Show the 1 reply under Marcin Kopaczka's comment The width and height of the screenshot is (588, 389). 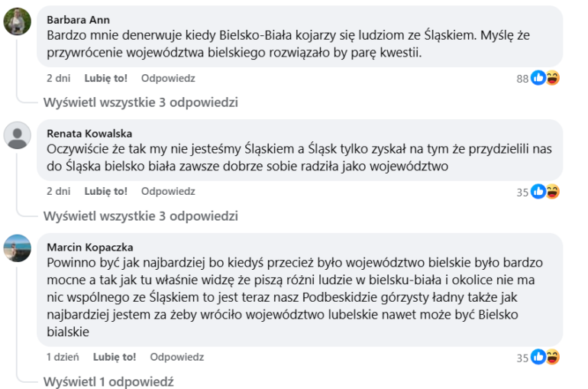[108, 381]
